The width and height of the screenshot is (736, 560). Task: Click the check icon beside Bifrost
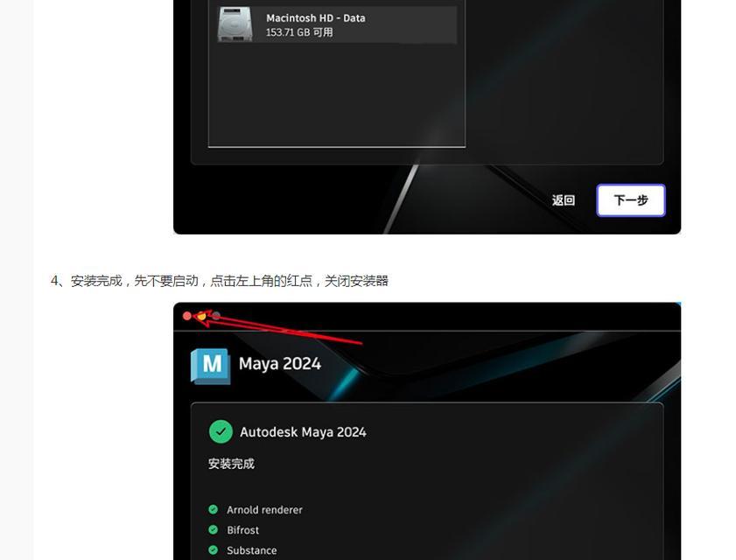tap(214, 529)
